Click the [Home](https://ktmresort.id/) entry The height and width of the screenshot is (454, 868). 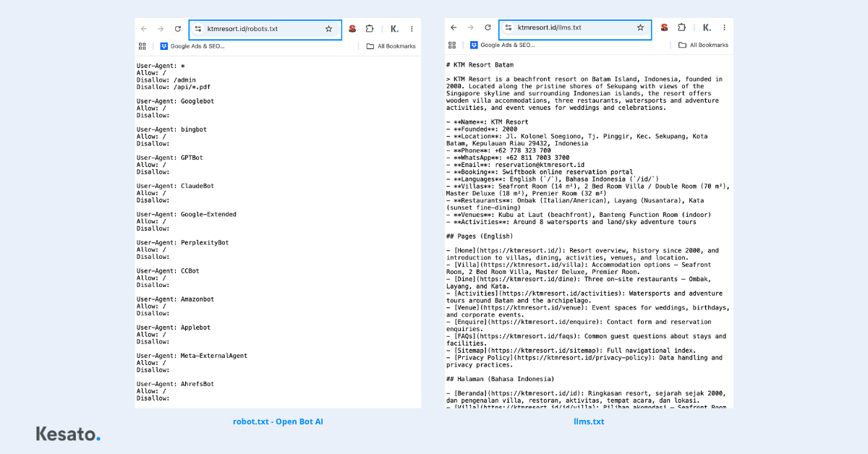583,254
